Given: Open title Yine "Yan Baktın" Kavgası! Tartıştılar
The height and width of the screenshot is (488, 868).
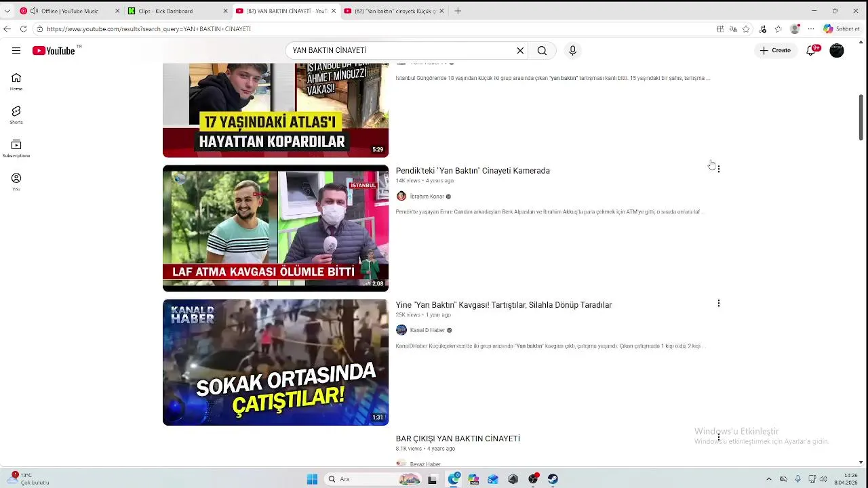Looking at the screenshot, I should point(504,305).
